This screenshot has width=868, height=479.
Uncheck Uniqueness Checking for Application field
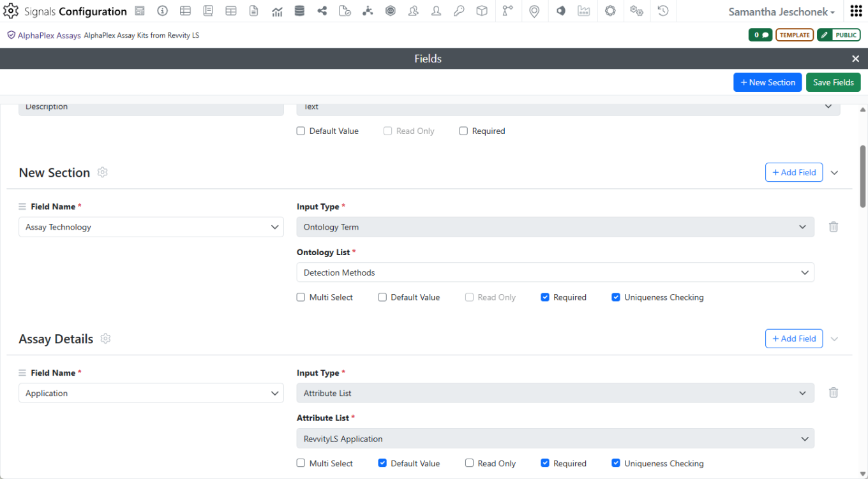[616, 464]
